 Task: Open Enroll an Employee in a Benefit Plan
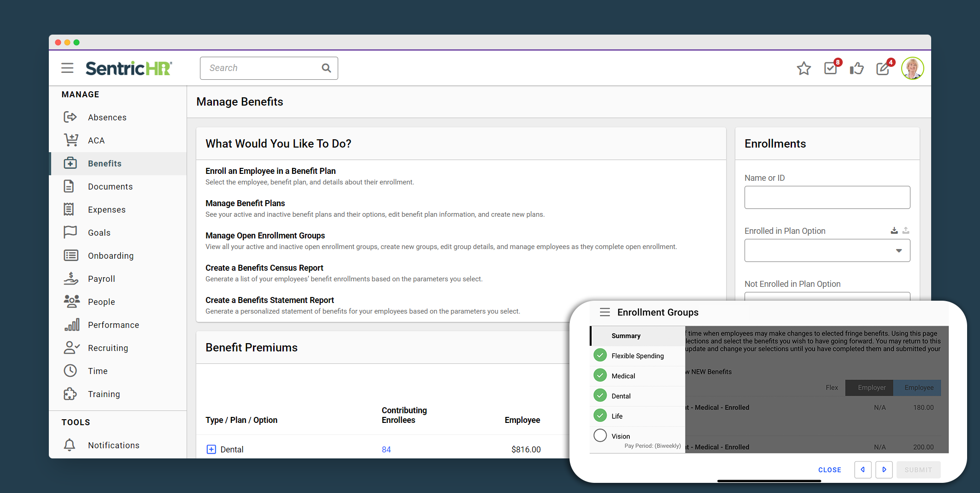(270, 171)
